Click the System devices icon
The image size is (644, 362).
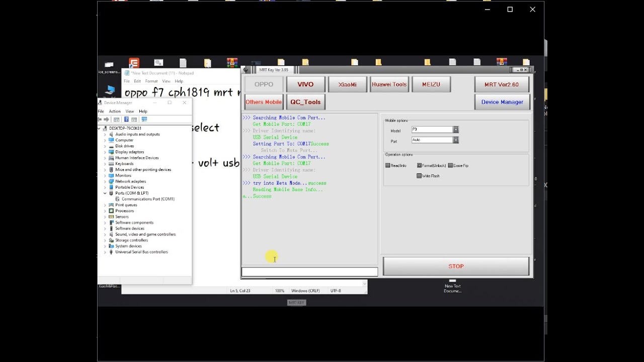click(111, 246)
